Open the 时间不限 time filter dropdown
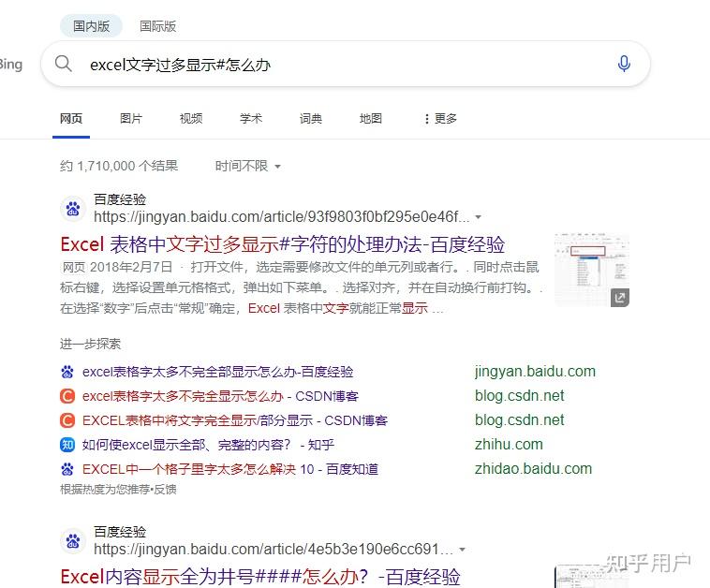 tap(247, 166)
